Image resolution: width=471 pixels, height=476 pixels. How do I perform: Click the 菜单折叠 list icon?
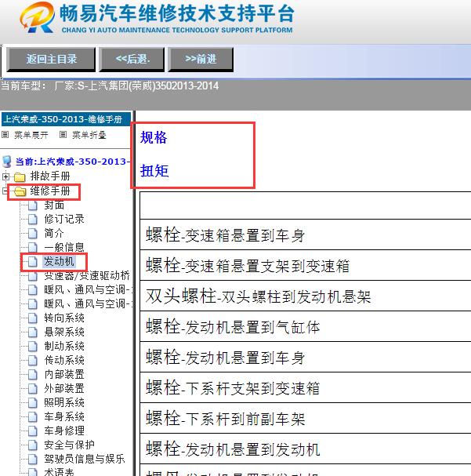tap(63, 134)
